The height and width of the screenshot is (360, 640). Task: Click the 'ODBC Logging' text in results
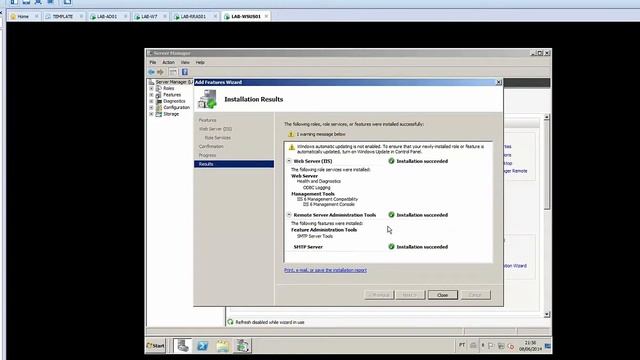[317, 188]
